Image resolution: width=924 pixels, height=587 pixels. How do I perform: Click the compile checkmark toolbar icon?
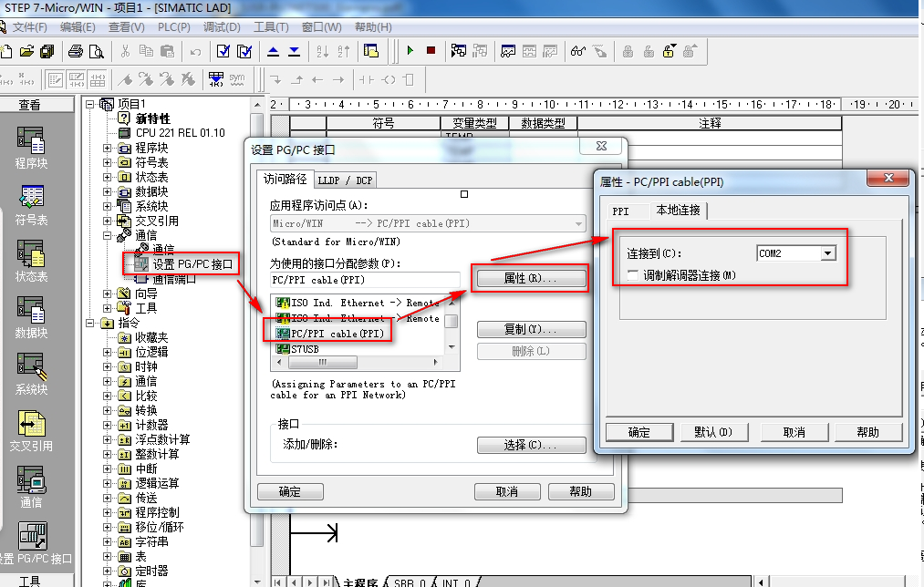[223, 52]
